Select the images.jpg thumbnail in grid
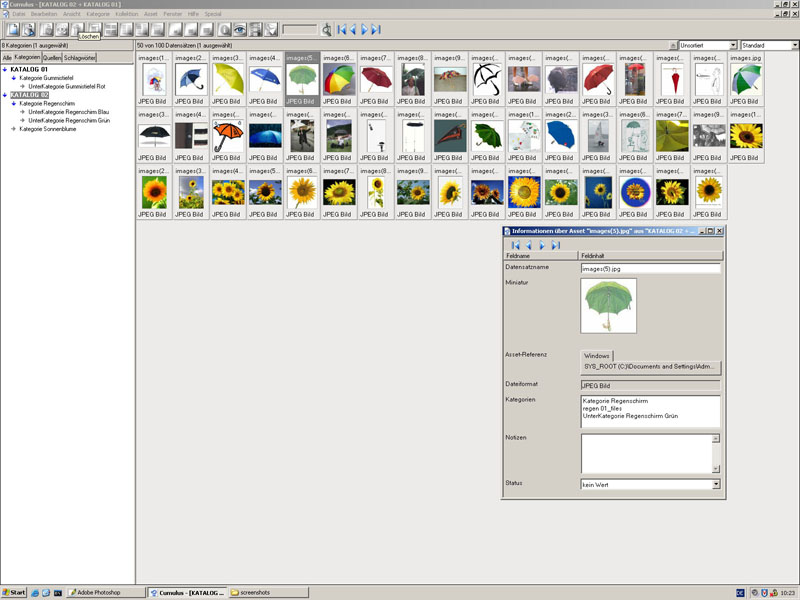Viewport: 800px width, 600px height. point(746,80)
